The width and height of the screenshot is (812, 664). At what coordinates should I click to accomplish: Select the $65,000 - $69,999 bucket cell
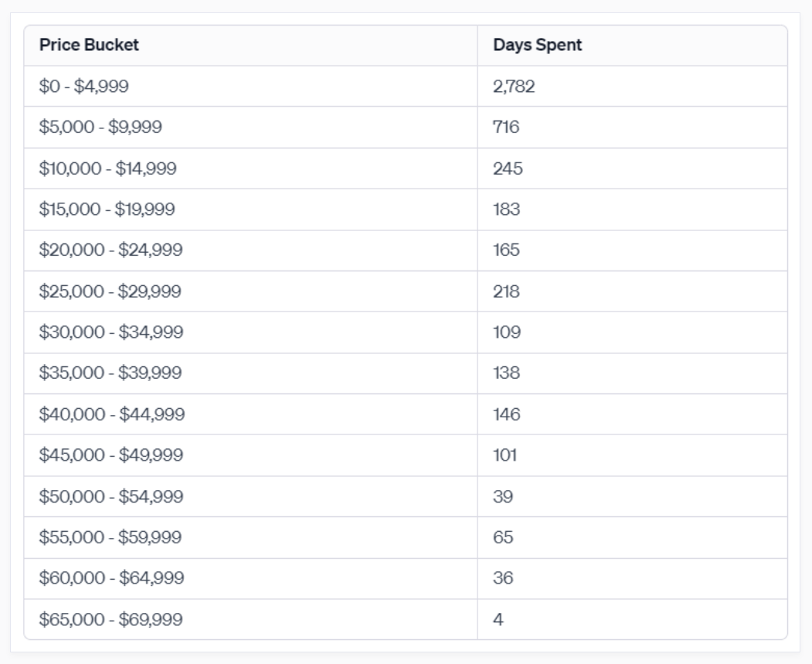pyautogui.click(x=110, y=619)
